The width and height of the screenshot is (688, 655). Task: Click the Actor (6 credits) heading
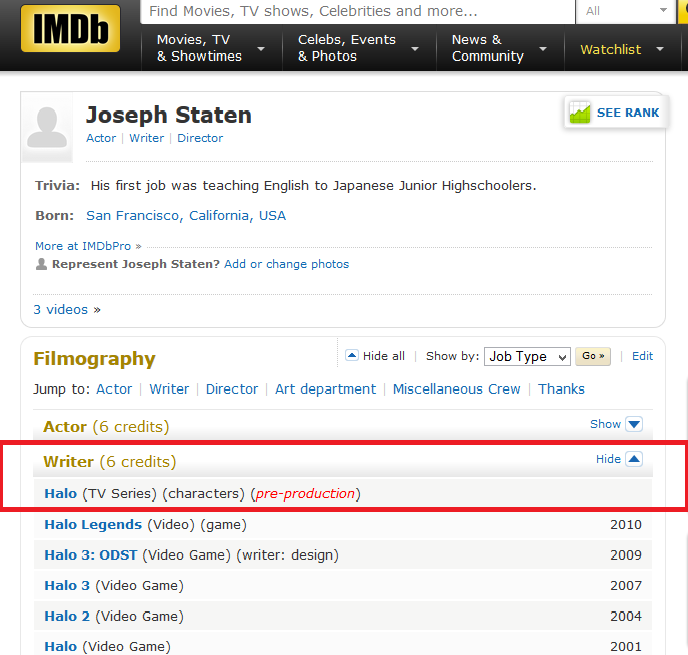tap(106, 427)
